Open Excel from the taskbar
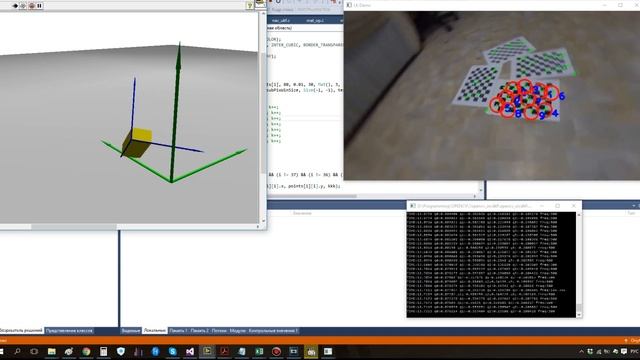Image resolution: width=640 pixels, height=360 pixels. pyautogui.click(x=259, y=351)
